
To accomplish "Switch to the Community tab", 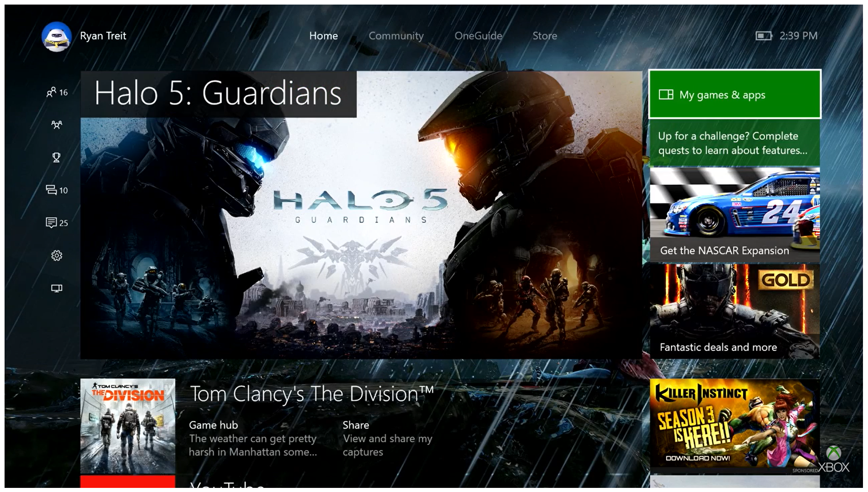I will 396,36.
